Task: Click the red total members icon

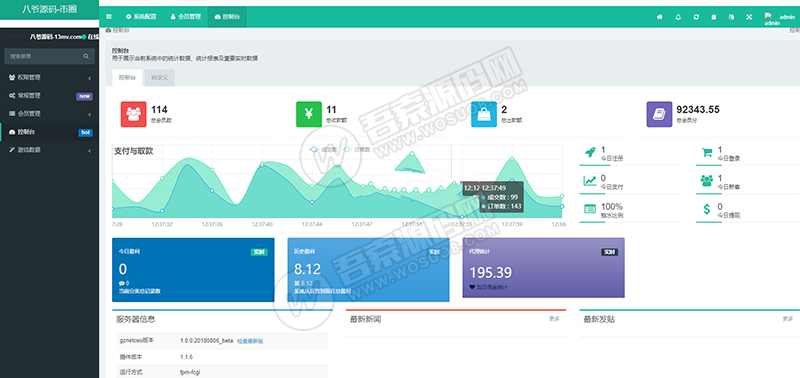Action: [x=134, y=114]
